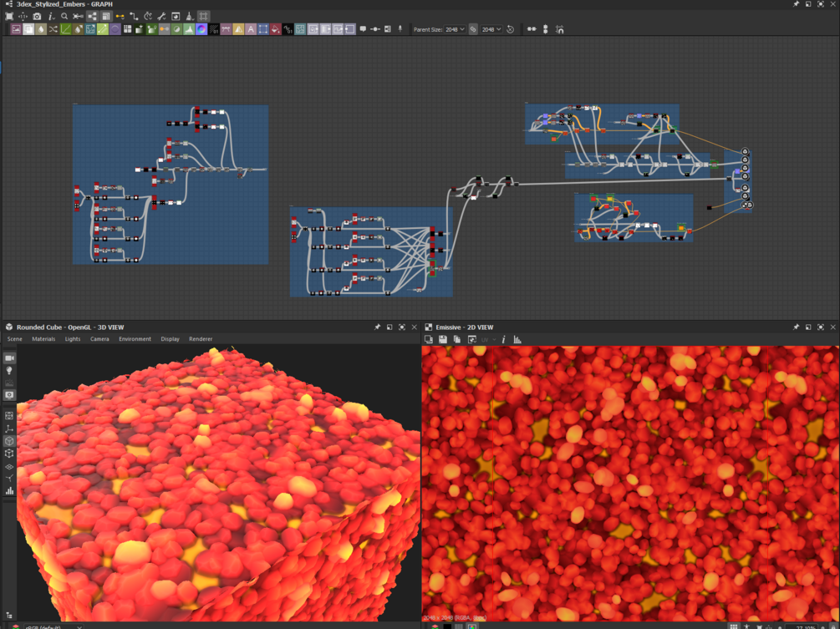This screenshot has width=840, height=629.
Task: Click the histogram icon in 3D view sidebar
Action: pos(10,490)
